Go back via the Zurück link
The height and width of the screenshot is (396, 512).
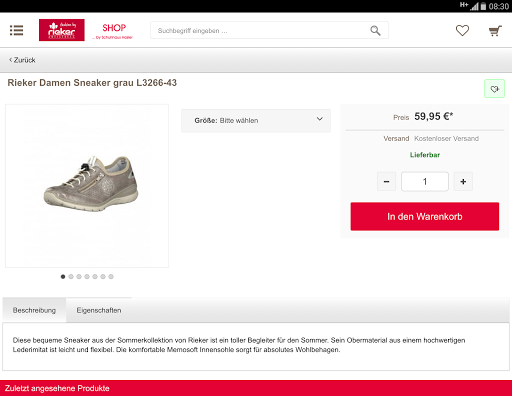[22, 60]
